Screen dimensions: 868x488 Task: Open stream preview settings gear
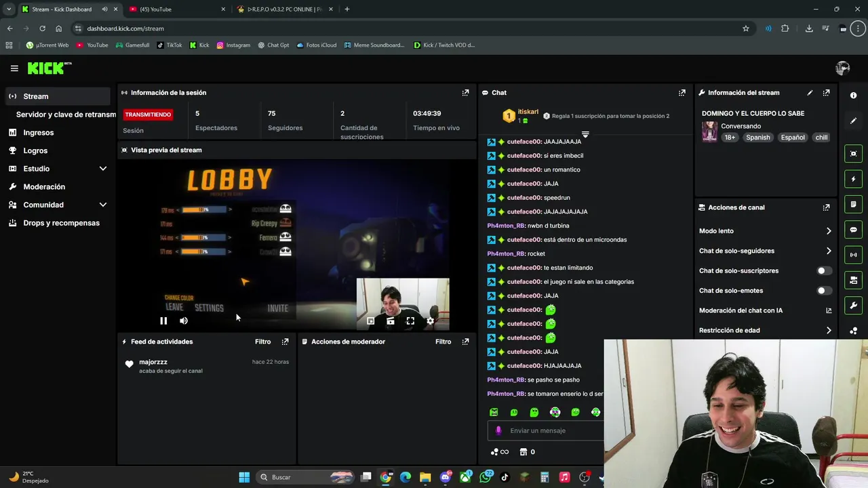[430, 321]
